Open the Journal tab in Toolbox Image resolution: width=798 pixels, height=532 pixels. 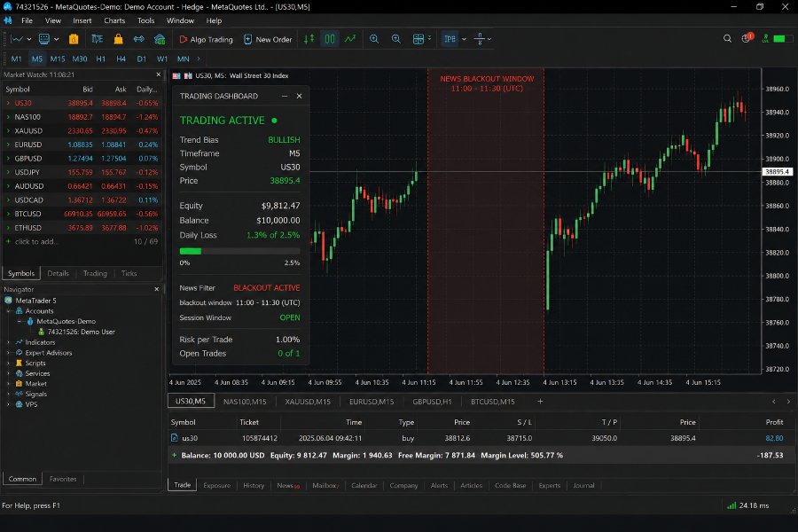point(583,486)
